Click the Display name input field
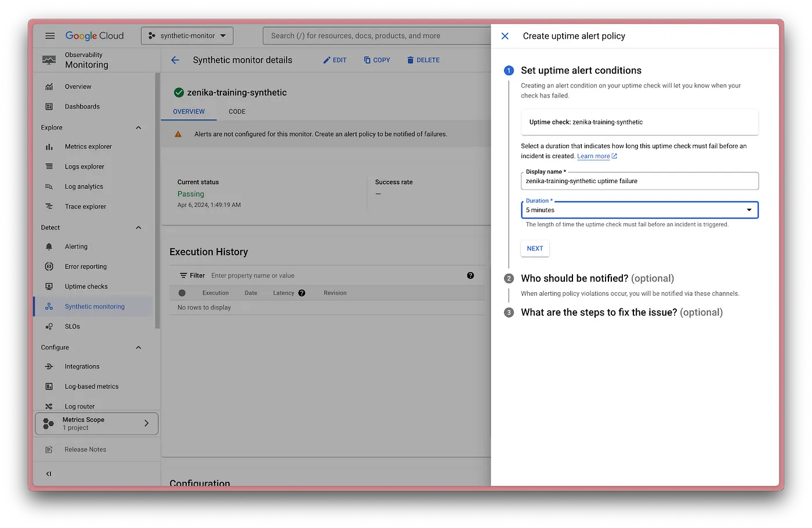The width and height of the screenshot is (812, 528). 639,181
